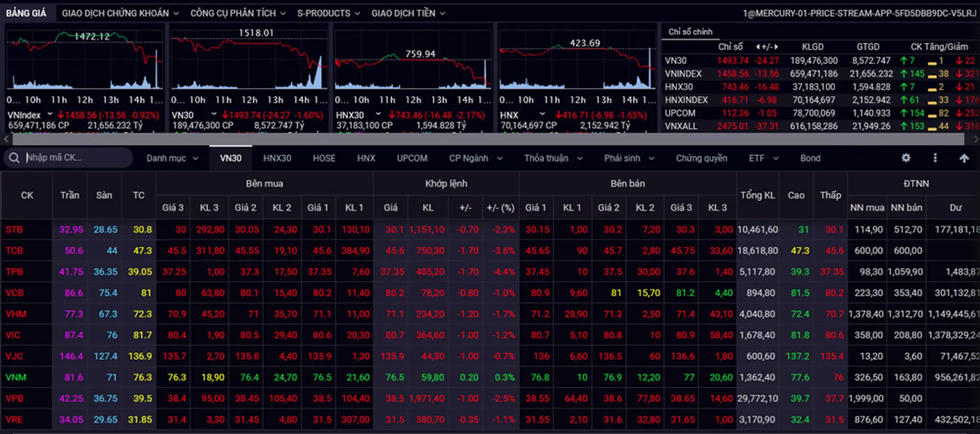Click left arrow of index scrollbar
Screen dimensions: 980x434
tap(6, 138)
